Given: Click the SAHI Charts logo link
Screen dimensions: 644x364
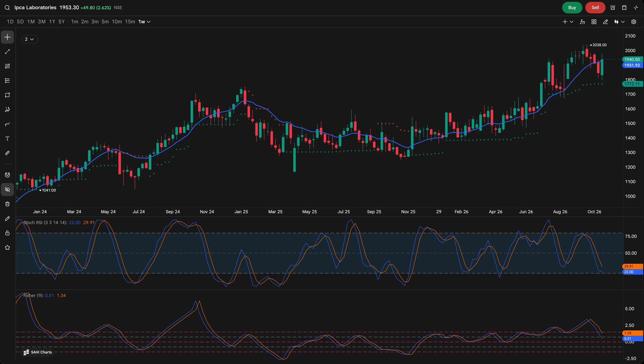Looking at the screenshot, I should click(38, 352).
